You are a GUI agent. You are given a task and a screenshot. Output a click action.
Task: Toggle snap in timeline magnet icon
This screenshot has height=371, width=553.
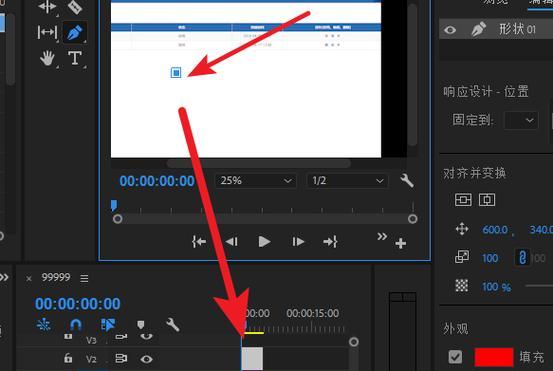(x=76, y=324)
